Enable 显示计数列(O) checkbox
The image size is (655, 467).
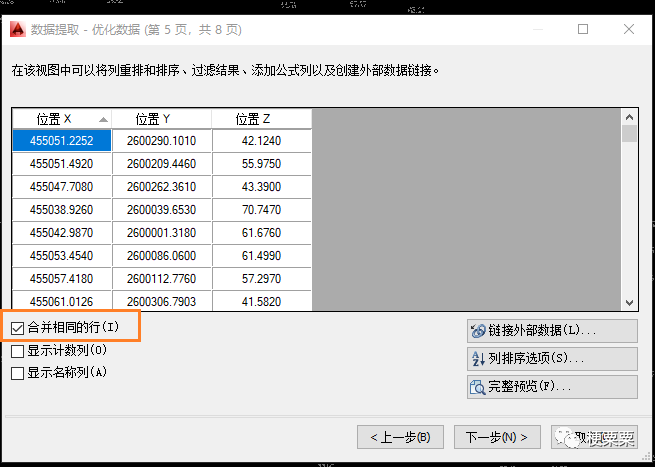18,351
